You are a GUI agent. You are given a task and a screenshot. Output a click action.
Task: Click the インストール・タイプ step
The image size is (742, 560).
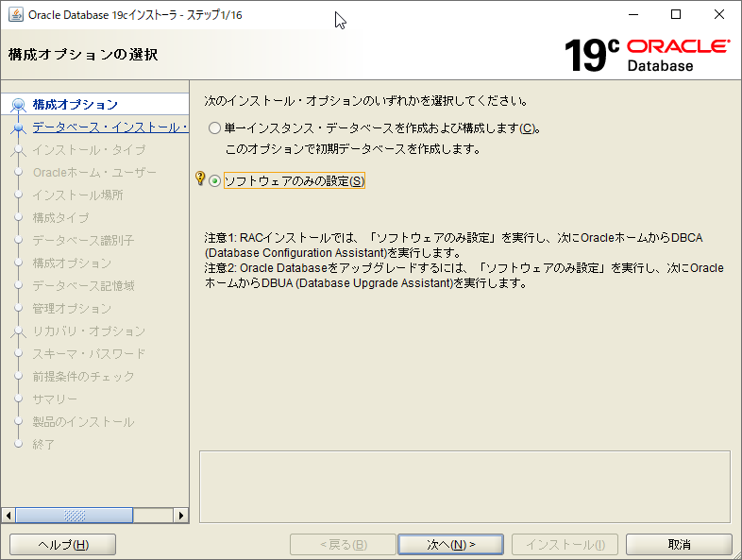coord(89,149)
